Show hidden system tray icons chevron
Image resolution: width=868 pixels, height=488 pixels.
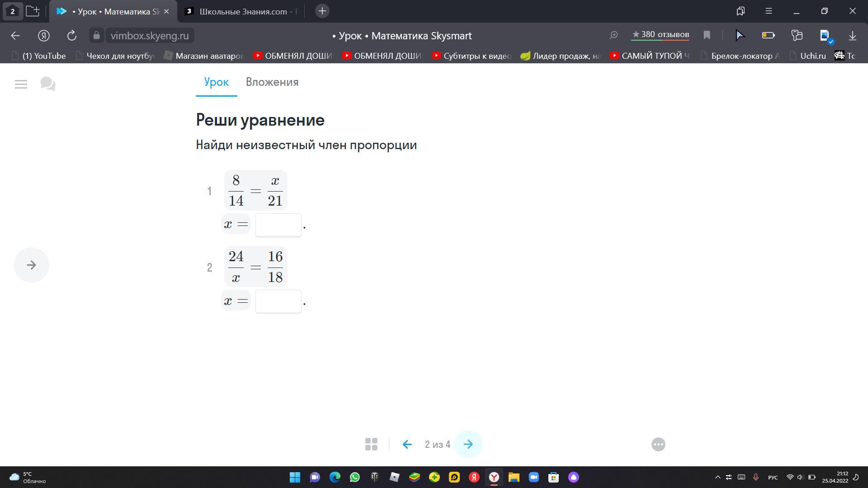(x=717, y=477)
